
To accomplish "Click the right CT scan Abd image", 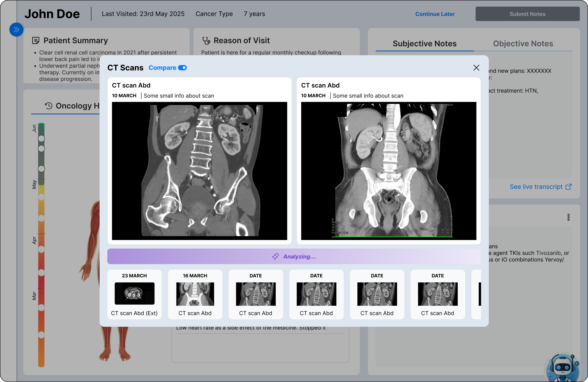I will tap(388, 171).
